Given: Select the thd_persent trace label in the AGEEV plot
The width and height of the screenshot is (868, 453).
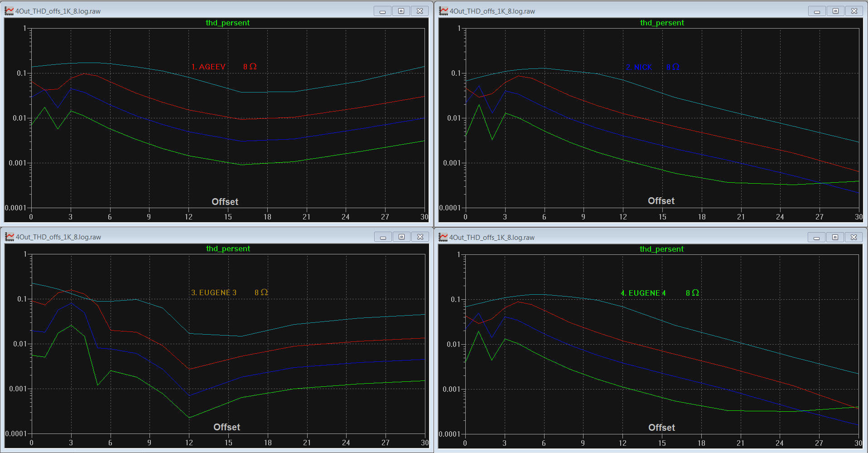Looking at the screenshot, I should [x=227, y=23].
